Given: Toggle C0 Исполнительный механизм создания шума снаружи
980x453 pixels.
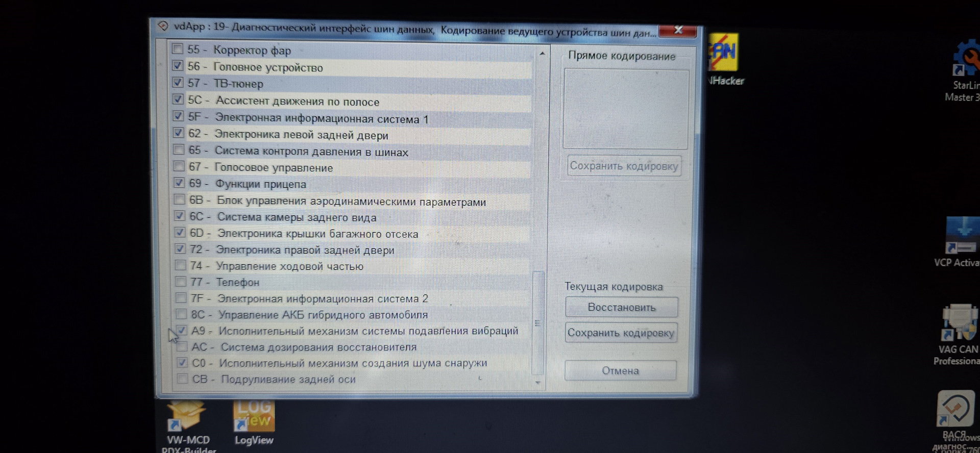Looking at the screenshot, I should coord(182,363).
